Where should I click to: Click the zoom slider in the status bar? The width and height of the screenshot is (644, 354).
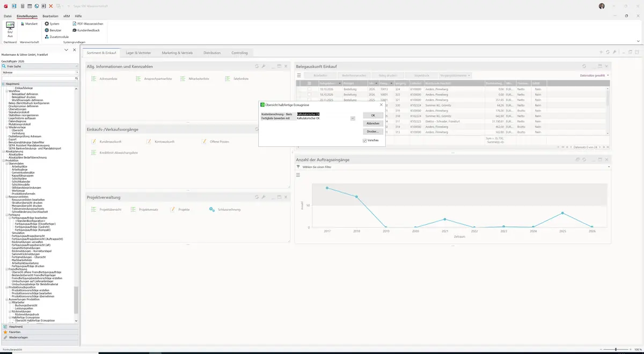[x=616, y=350]
